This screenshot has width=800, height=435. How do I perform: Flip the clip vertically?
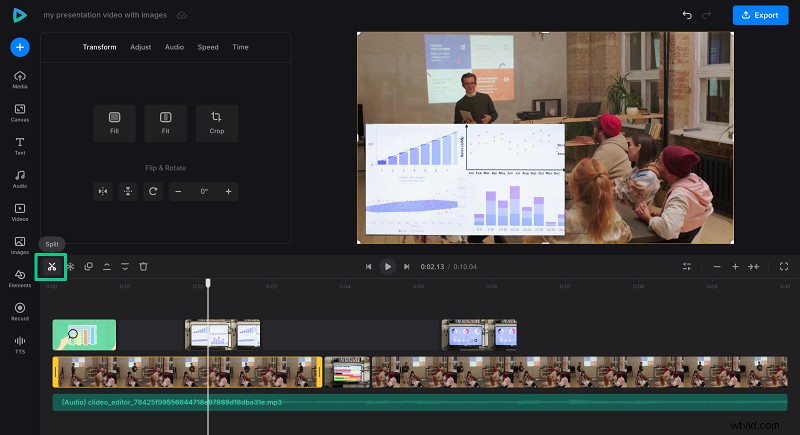coord(127,191)
